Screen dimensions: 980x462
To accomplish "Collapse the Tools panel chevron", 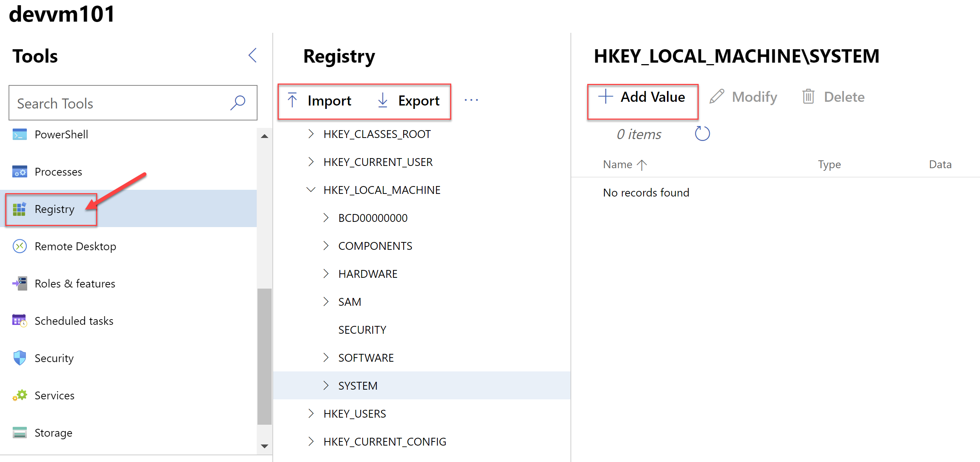I will 253,56.
